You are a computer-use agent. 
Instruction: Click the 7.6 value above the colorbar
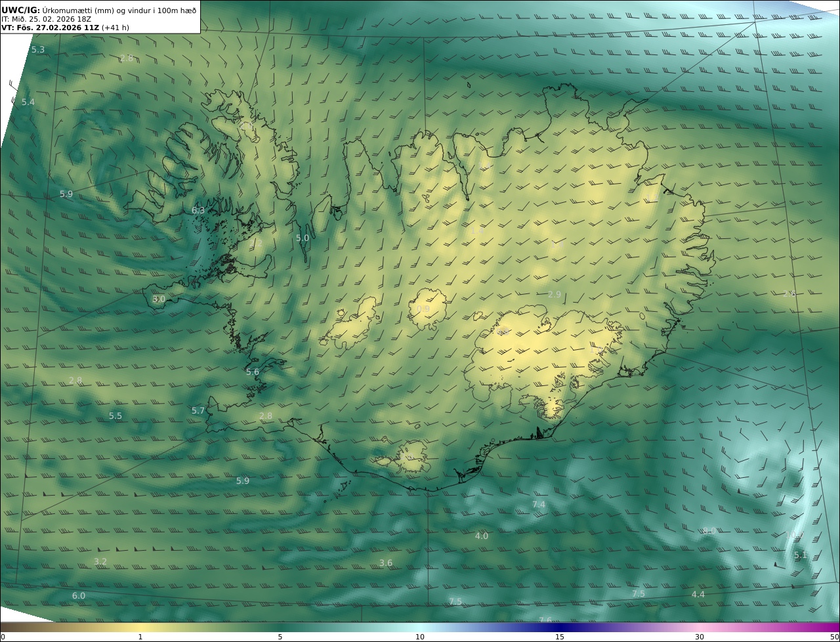(545, 620)
